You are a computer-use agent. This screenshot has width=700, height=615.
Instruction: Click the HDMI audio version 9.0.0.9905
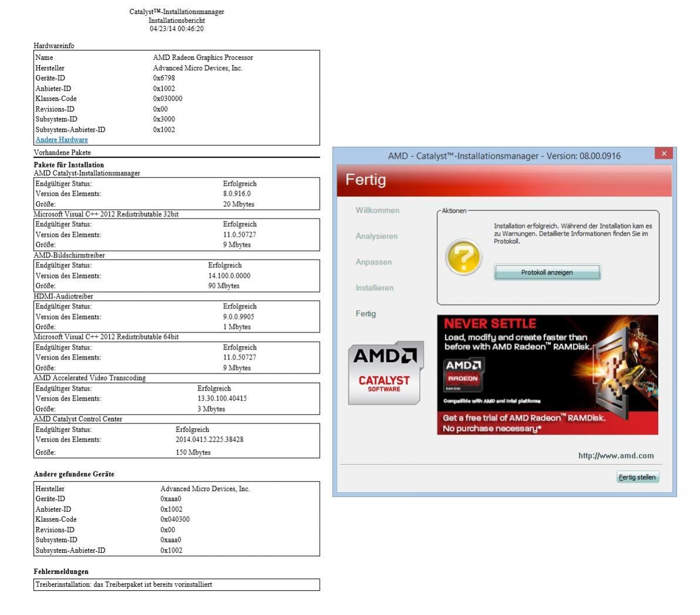239,317
